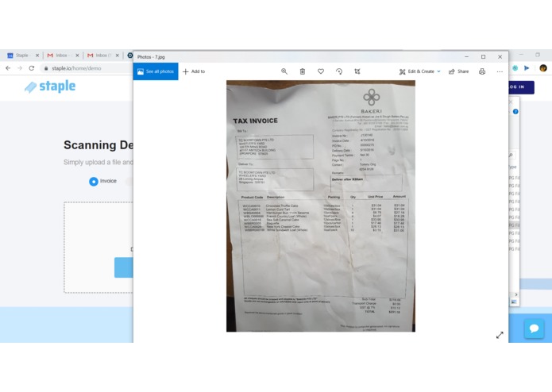
Task: Close the second Inbox browser tab
Action: pyautogui.click(x=118, y=56)
